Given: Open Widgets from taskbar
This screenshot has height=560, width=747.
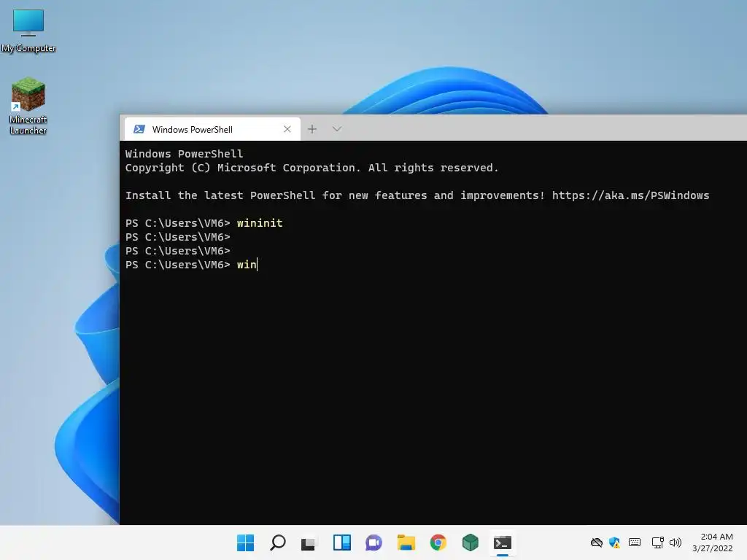Looking at the screenshot, I should click(341, 542).
